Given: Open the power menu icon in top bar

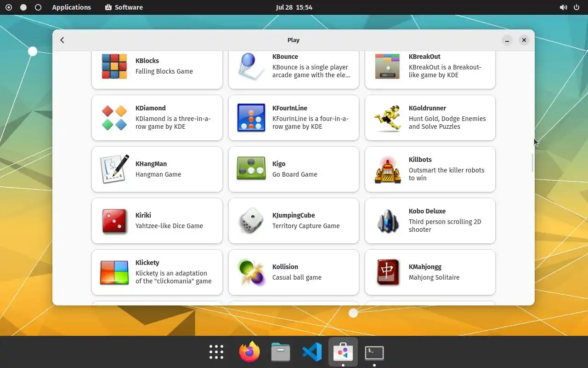Looking at the screenshot, I should click(x=577, y=7).
